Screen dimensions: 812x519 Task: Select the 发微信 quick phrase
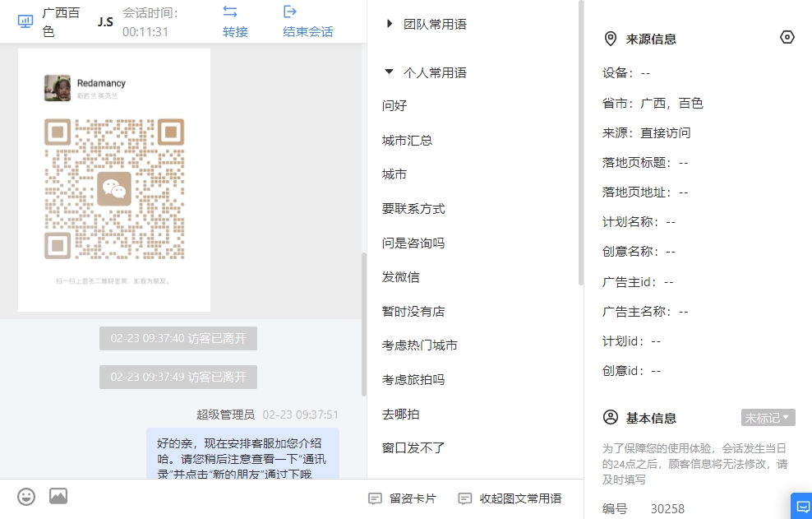tap(400, 277)
